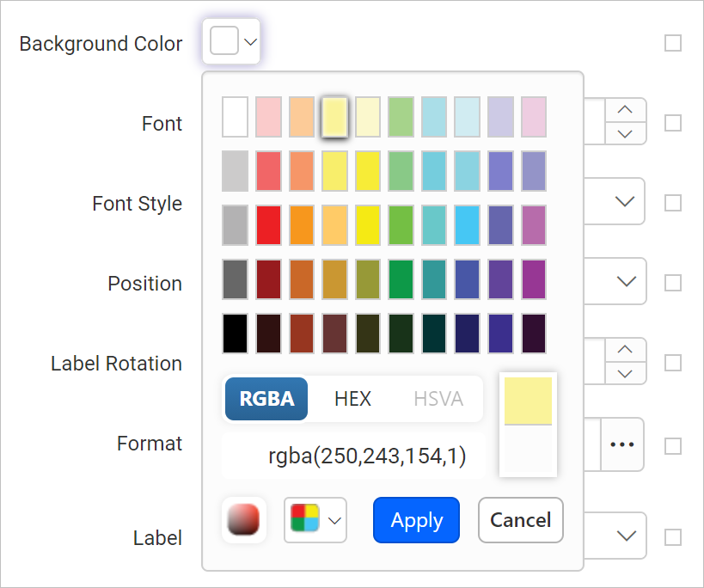This screenshot has height=588, width=704.
Task: Click the Apply button
Action: tap(416, 520)
